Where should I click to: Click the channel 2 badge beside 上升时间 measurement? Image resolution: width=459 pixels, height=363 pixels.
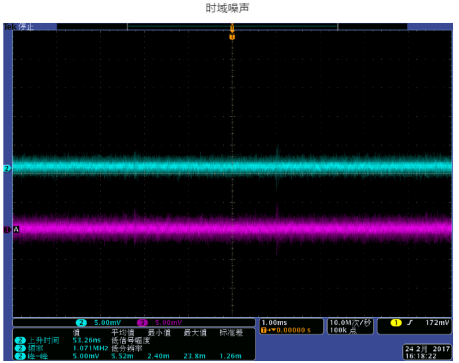click(20, 340)
